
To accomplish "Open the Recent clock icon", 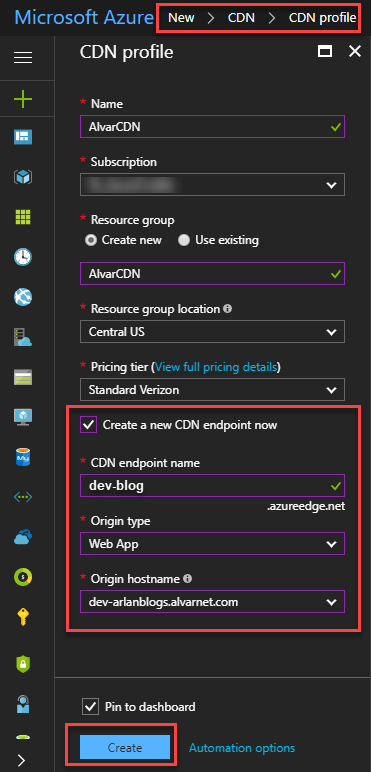I will pyautogui.click(x=23, y=257).
